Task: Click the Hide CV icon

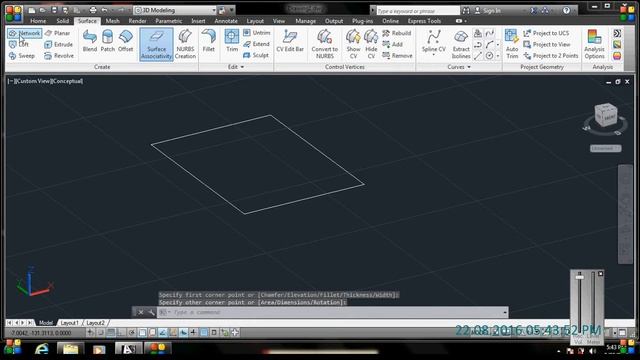Action: point(371,44)
